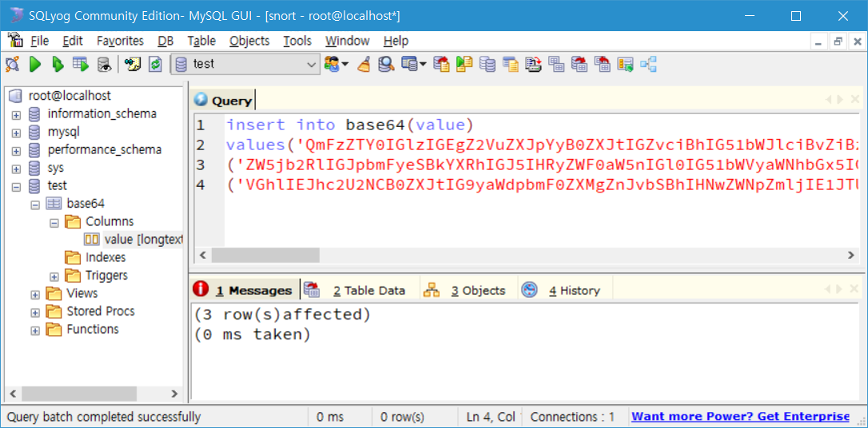Screen dimensions: 868x428
Task: Click the query editor horizontal scrollbar thumb
Action: 265,255
